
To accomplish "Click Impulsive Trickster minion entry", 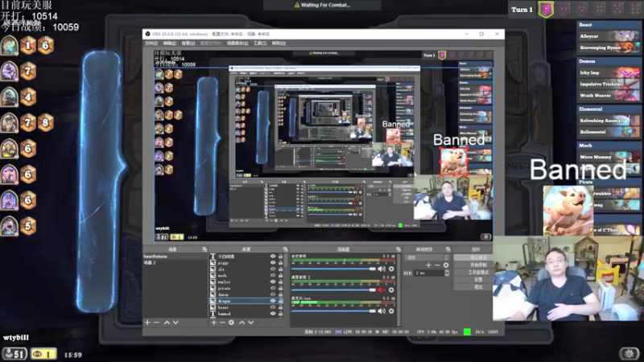I will coord(609,84).
